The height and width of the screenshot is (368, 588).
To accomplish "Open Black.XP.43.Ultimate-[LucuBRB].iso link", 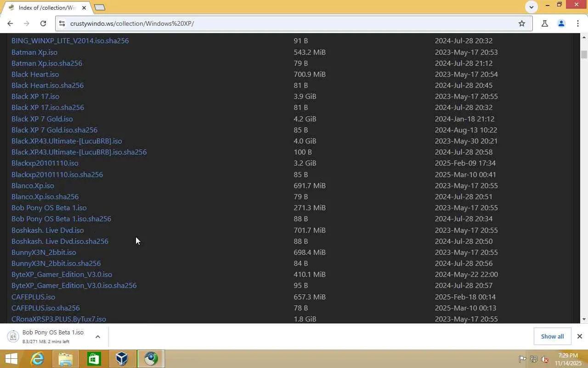I will pos(67,141).
